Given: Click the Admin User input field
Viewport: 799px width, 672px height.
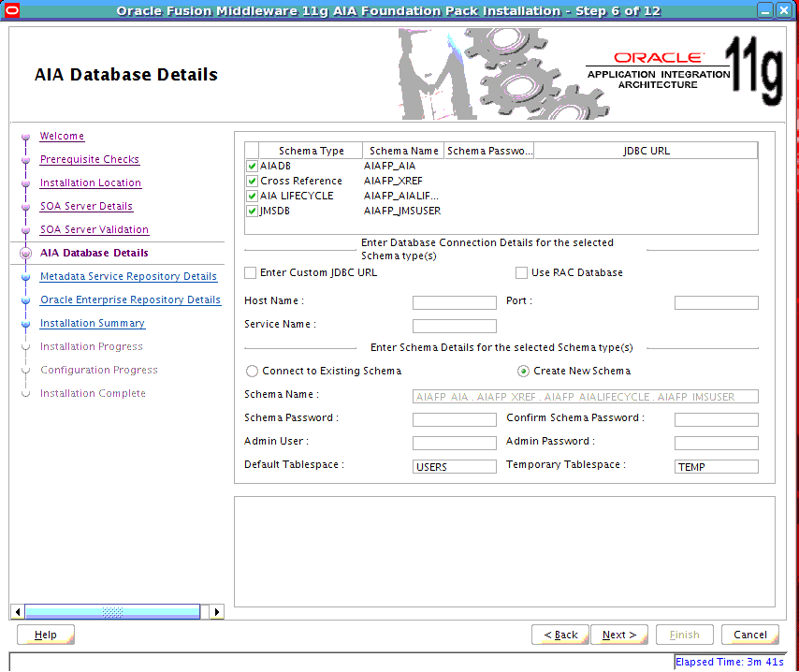Looking at the screenshot, I should tap(455, 443).
